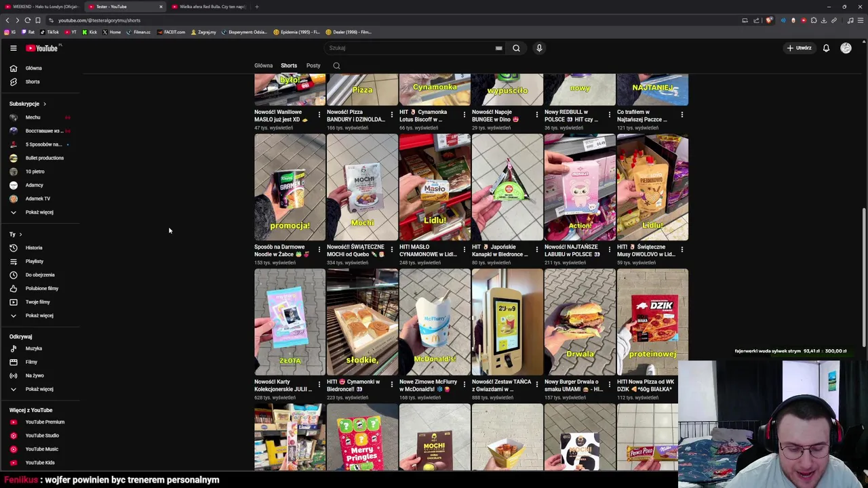
Task: Play the 'promocja!' noodle short thumbnail
Action: (x=290, y=187)
